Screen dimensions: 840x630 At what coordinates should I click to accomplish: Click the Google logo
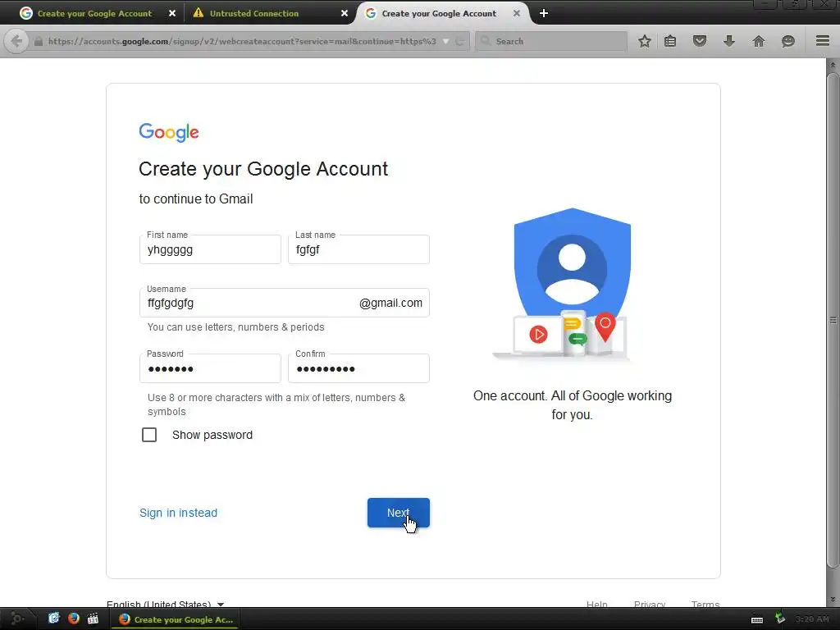pos(169,132)
